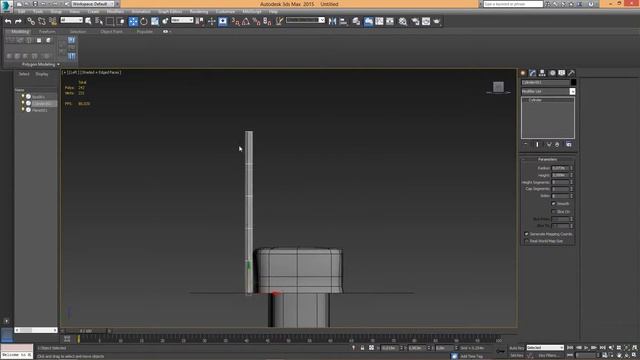Open the Help menu
The height and width of the screenshot is (360, 640).
click(x=273, y=12)
